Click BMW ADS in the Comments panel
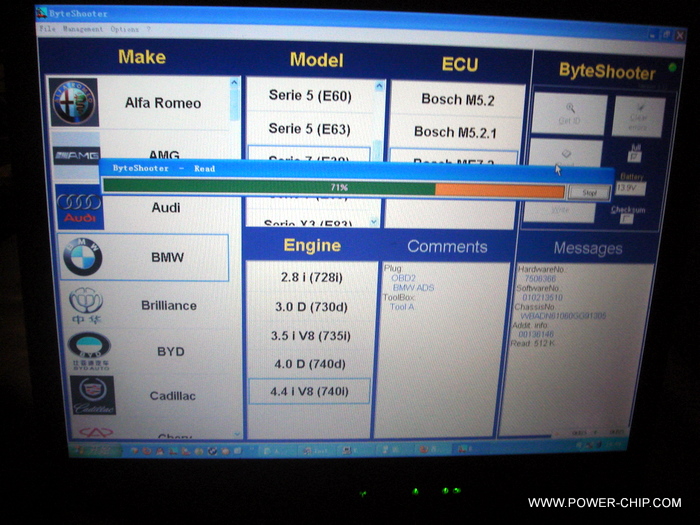 413,288
